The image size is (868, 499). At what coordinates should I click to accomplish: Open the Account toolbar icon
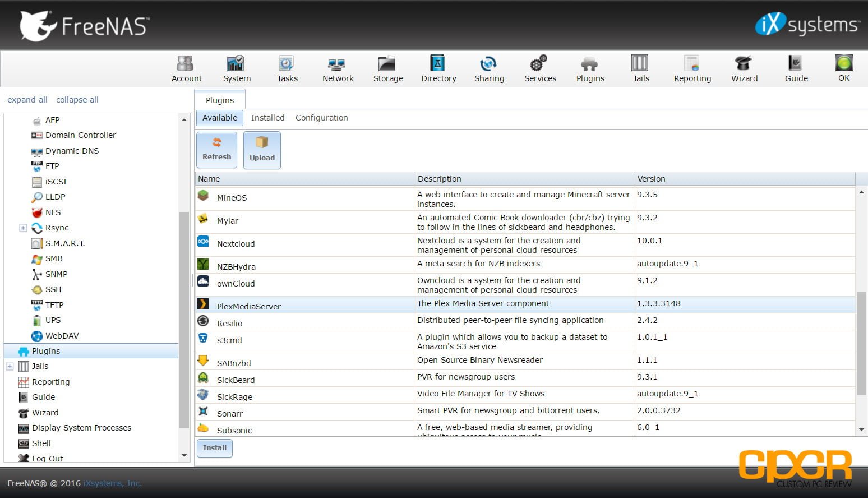[186, 69]
